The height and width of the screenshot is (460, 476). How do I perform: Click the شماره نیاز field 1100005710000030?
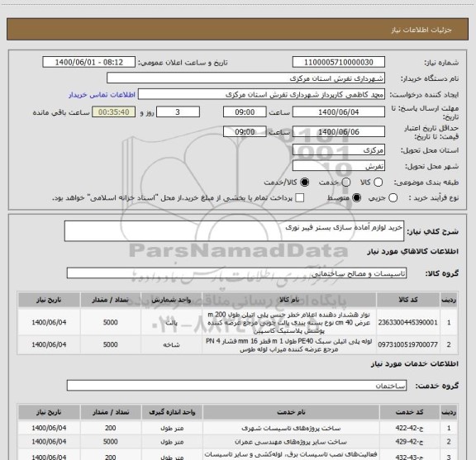tap(339, 62)
